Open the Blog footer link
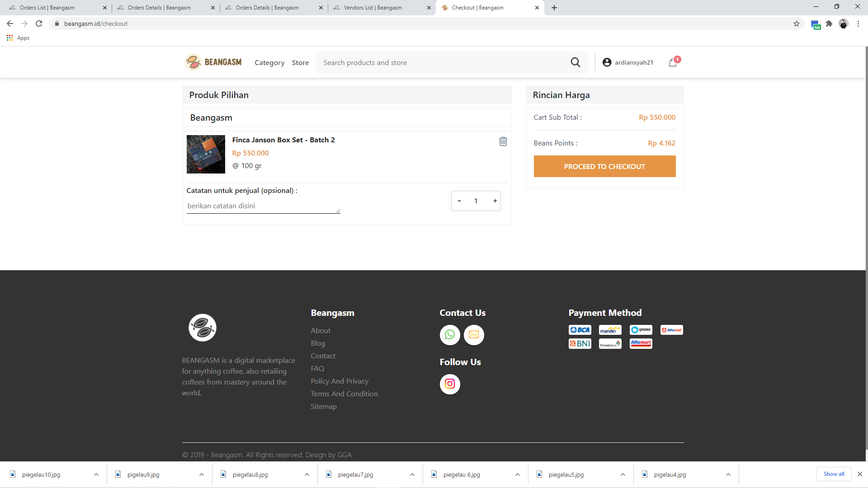The width and height of the screenshot is (868, 488). (x=318, y=343)
